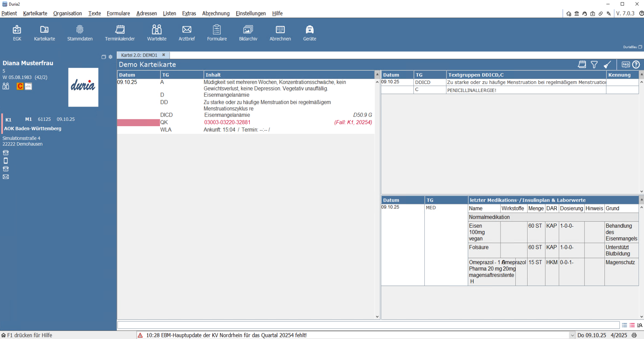Select the Kartei 2.0: DEMO1 tab

pos(139,55)
